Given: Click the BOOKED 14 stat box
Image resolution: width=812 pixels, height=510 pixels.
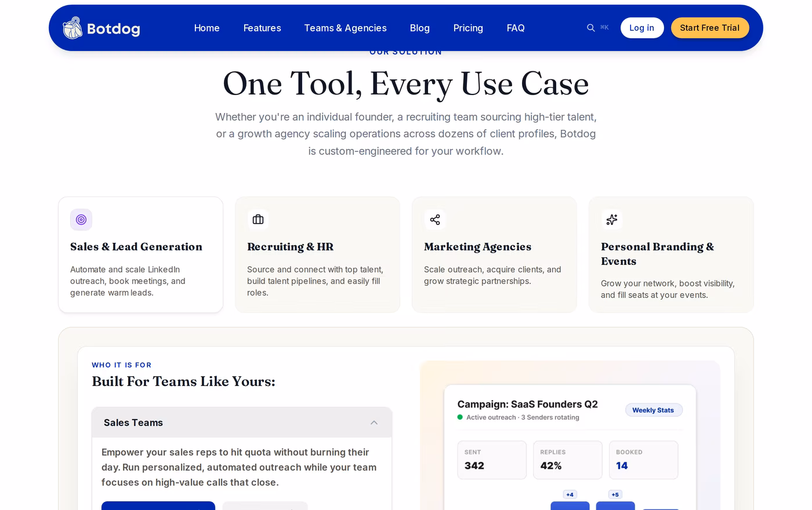Looking at the screenshot, I should (644, 460).
